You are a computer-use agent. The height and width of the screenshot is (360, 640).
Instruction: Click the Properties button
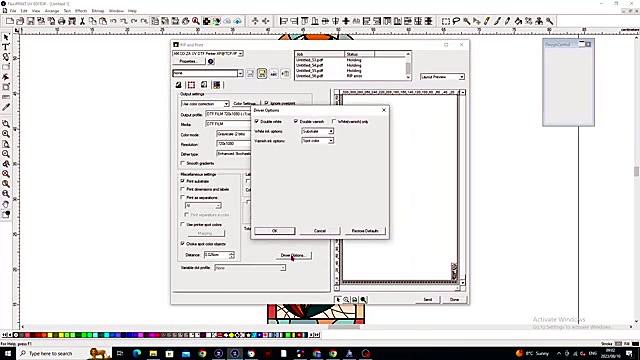[188, 61]
